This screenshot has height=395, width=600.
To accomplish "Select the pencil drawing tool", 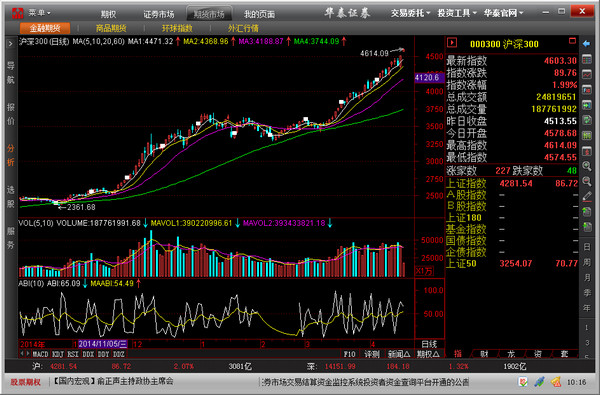I will point(587,197).
